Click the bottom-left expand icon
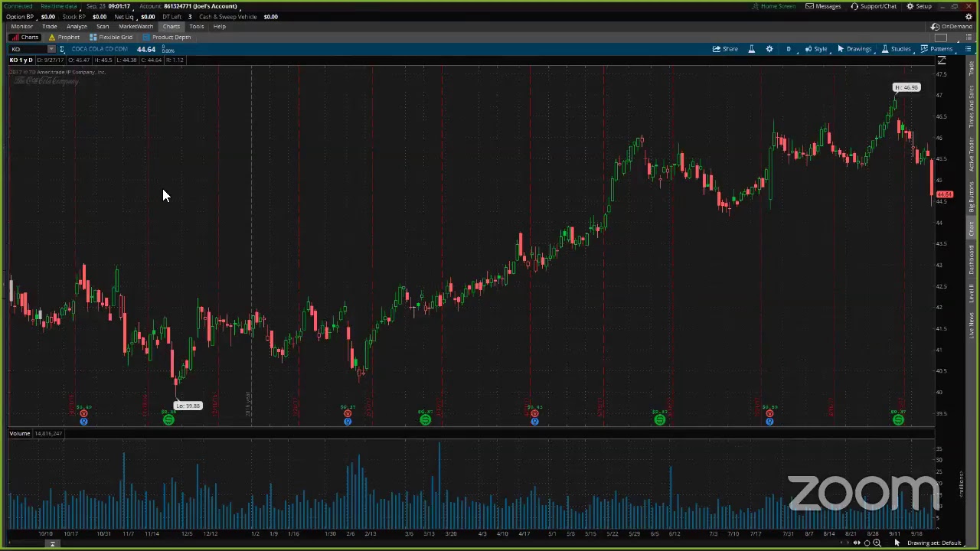This screenshot has height=551, width=980. pos(52,543)
